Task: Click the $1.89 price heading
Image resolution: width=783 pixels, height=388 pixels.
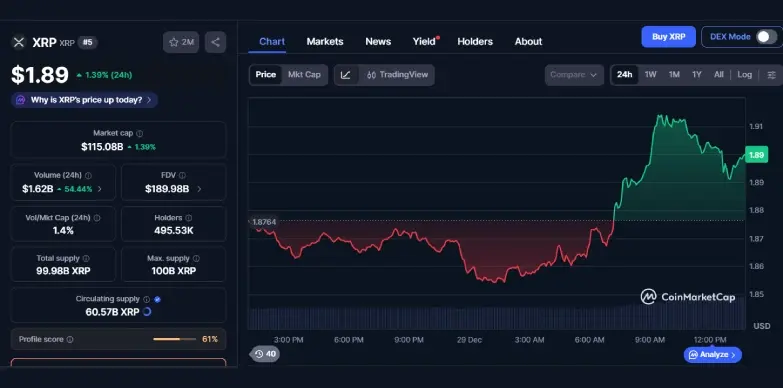Action: tap(40, 75)
